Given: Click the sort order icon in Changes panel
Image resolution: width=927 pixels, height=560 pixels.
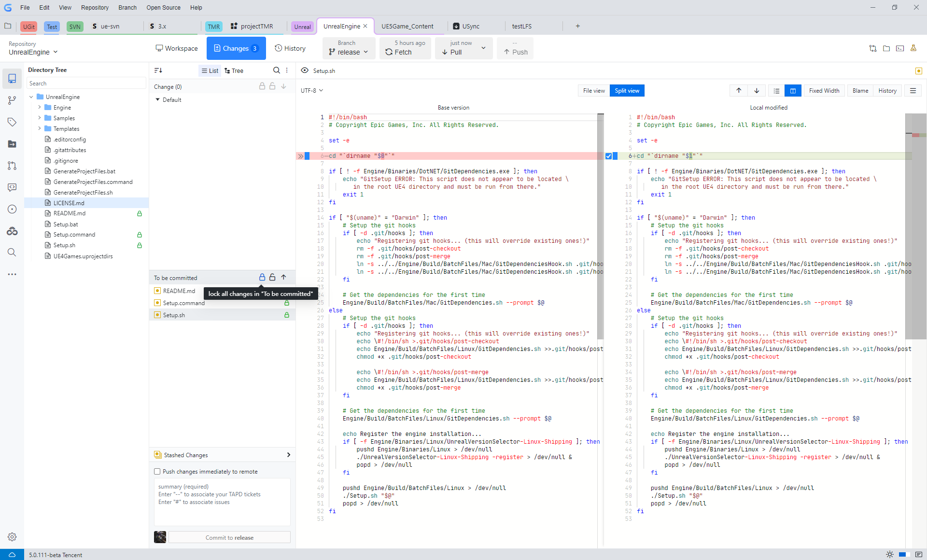Looking at the screenshot, I should (158, 70).
